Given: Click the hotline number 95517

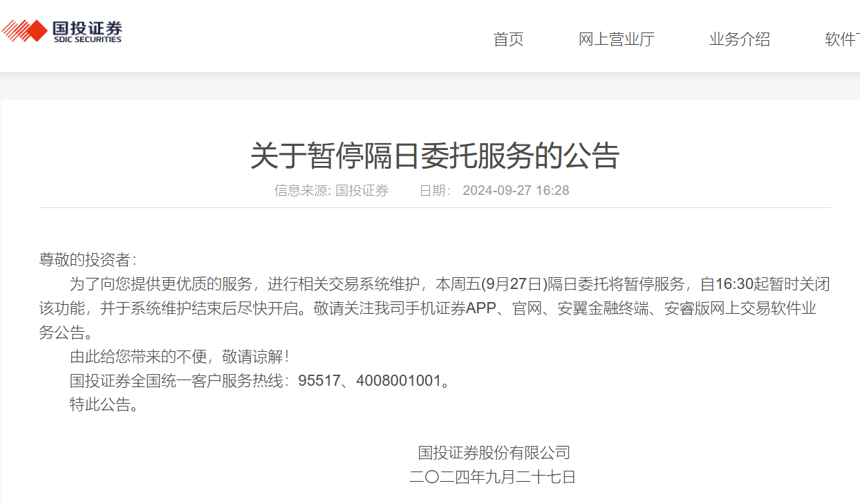Looking at the screenshot, I should 319,381.
